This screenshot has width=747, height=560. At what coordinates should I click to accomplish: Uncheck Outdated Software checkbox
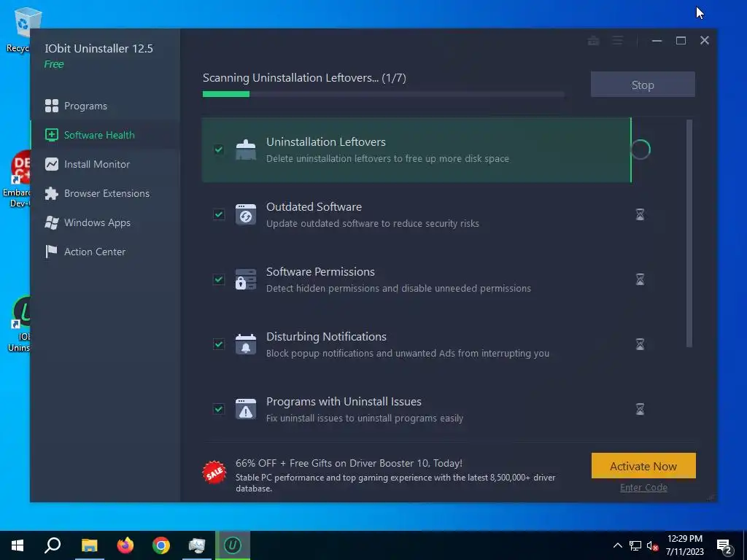(219, 214)
